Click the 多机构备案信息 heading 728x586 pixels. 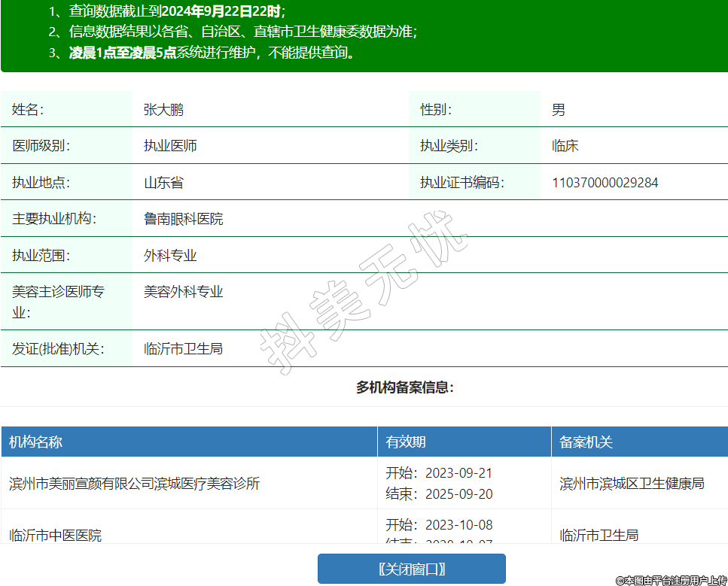coord(404,387)
